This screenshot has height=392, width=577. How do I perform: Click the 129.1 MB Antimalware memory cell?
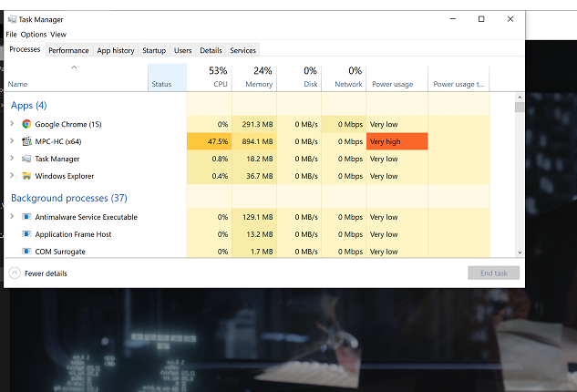(254, 217)
